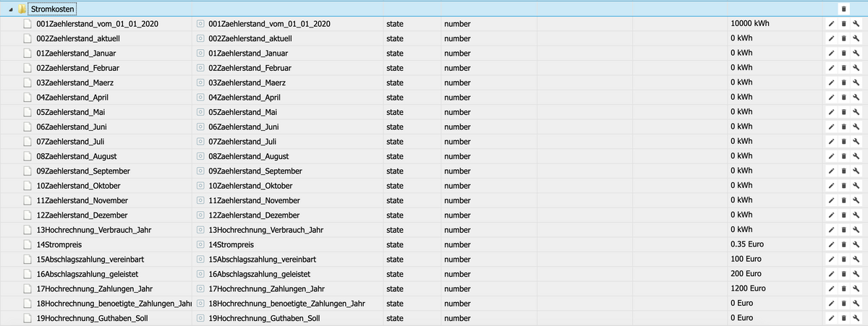The height and width of the screenshot is (326, 868).
Task: Open wrench settings for 06Zaehlerstand_Juni
Action: (856, 126)
